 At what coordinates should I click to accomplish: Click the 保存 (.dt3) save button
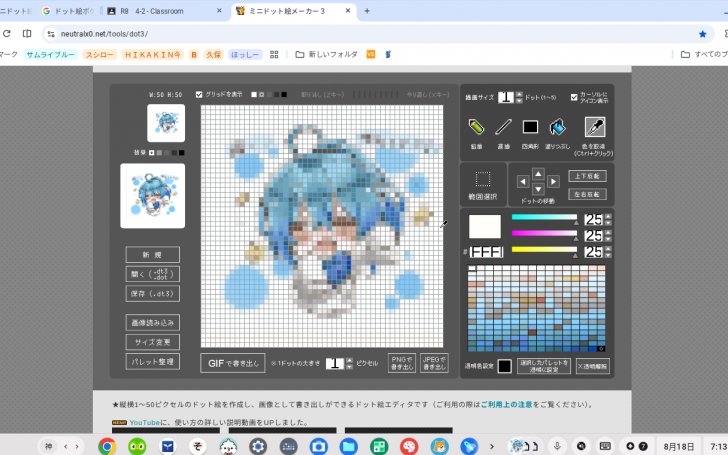coord(152,293)
